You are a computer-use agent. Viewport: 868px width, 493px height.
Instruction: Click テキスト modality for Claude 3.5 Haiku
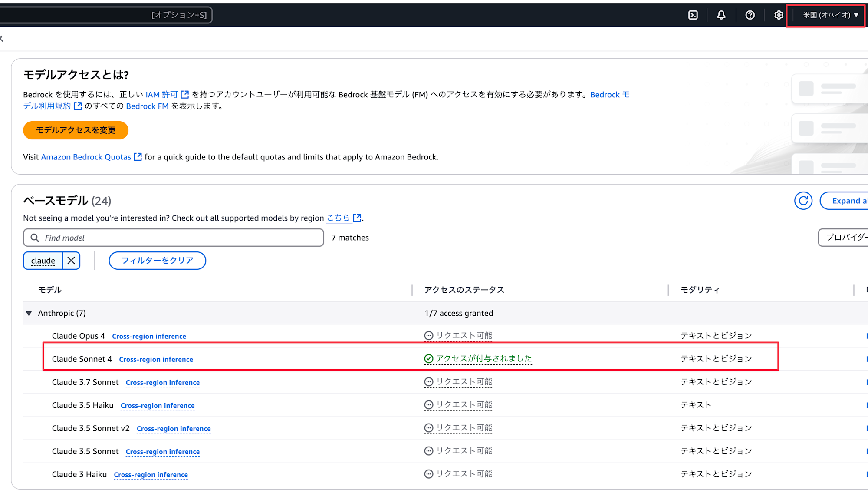pos(696,405)
